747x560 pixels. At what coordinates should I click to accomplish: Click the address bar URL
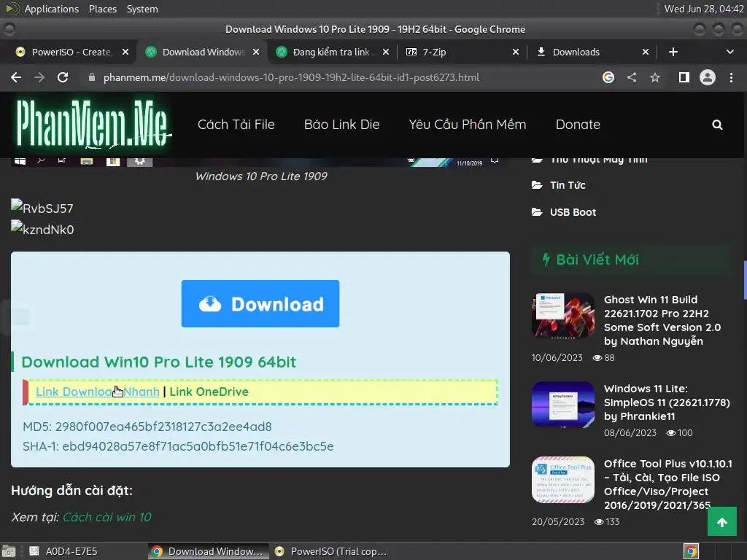291,77
